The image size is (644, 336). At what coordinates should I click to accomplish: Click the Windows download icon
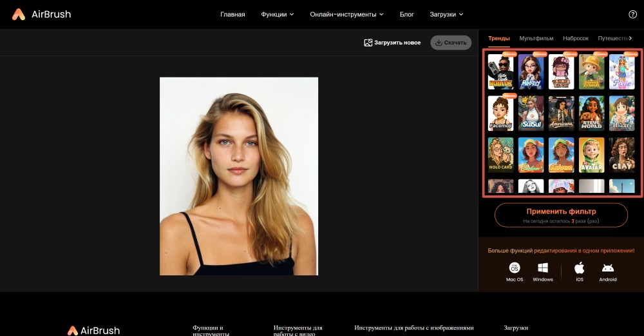[x=543, y=268]
